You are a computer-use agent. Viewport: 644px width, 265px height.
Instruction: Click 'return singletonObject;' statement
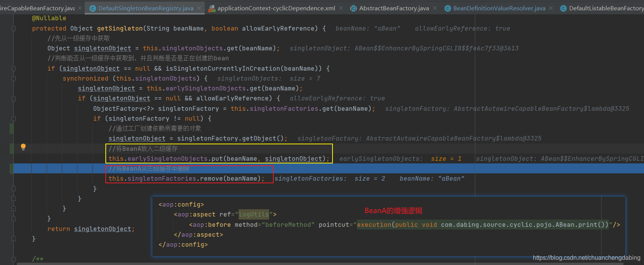click(x=91, y=229)
